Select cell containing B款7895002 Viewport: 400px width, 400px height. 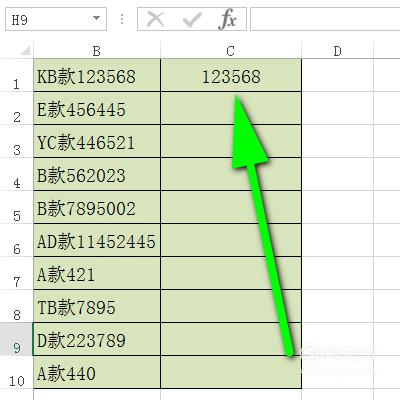coord(97,207)
